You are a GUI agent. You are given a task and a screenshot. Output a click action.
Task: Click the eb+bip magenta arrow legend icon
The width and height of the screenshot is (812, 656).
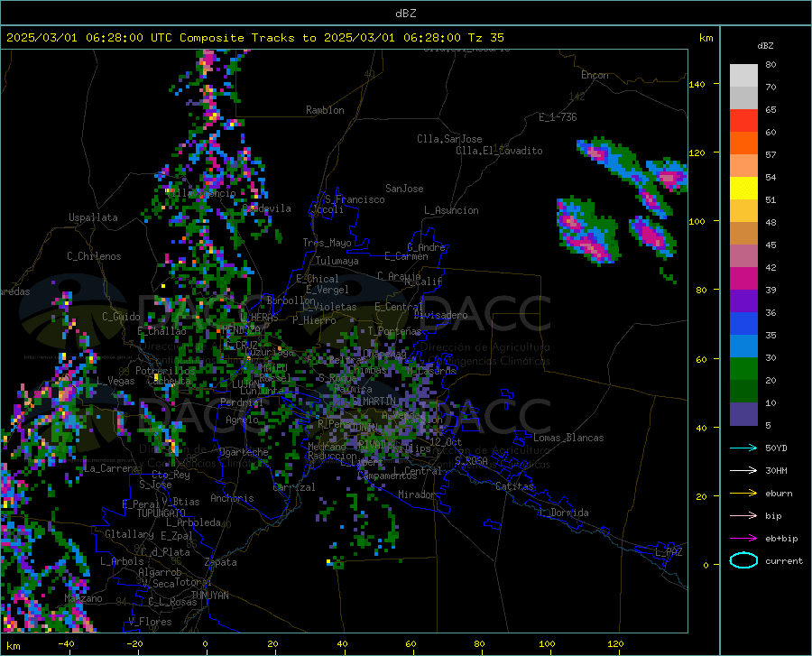pyautogui.click(x=743, y=539)
